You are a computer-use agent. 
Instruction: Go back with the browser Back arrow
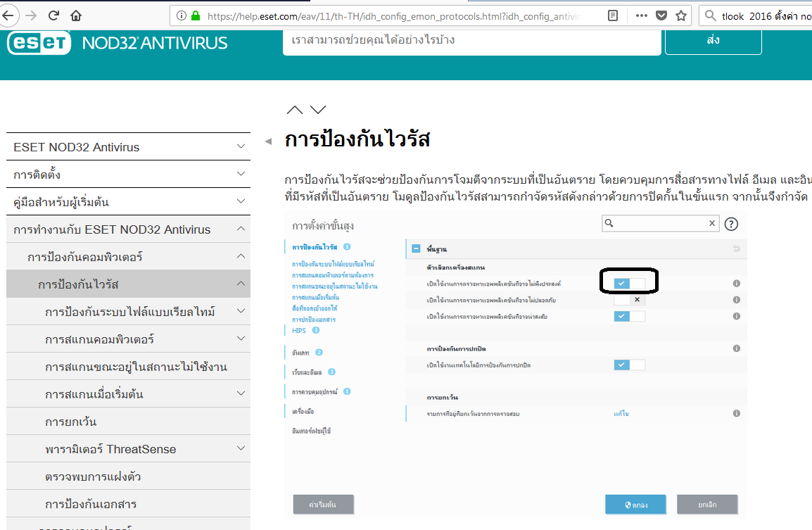coord(8,15)
